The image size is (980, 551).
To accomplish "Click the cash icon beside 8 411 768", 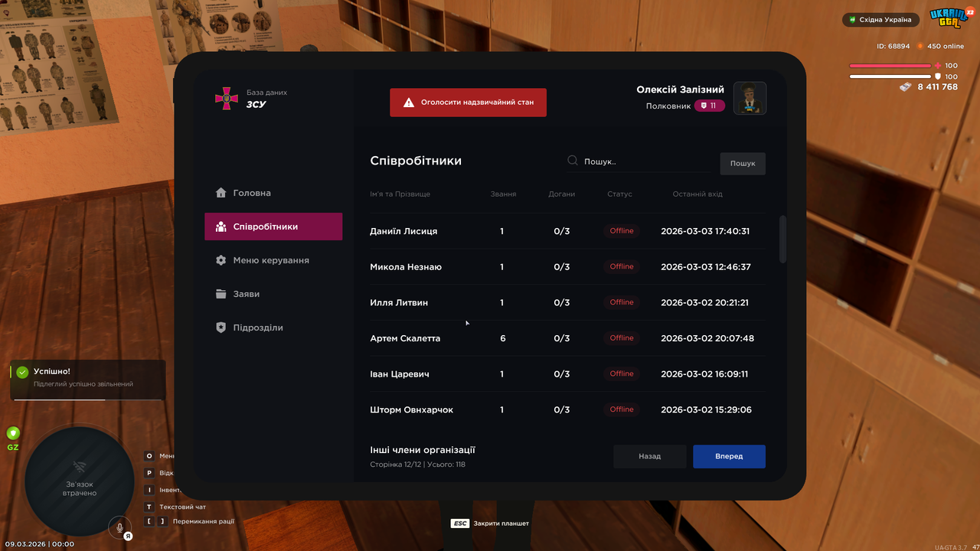I will (906, 87).
